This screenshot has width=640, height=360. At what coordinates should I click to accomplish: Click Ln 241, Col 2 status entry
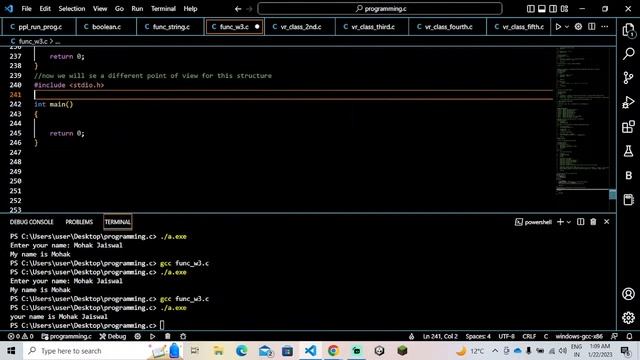point(440,337)
